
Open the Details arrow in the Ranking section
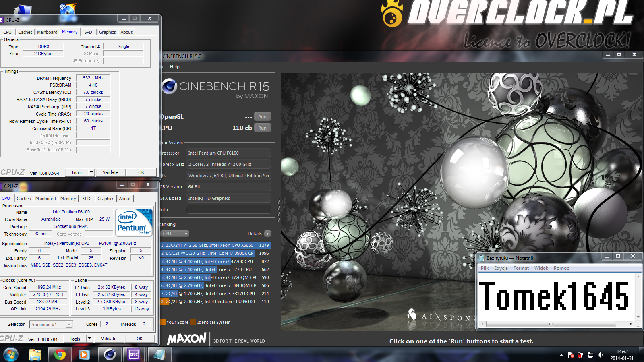tap(268, 234)
